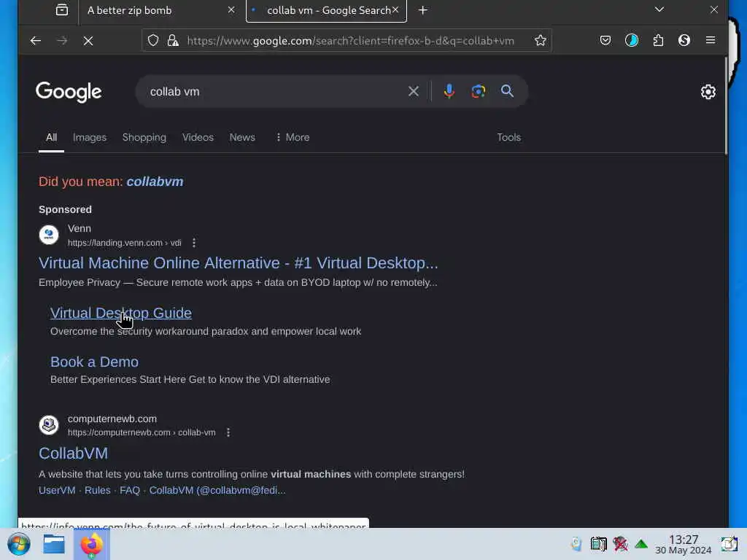Image resolution: width=747 pixels, height=560 pixels.
Task: Close the collab vm Google Search tab
Action: point(395,10)
